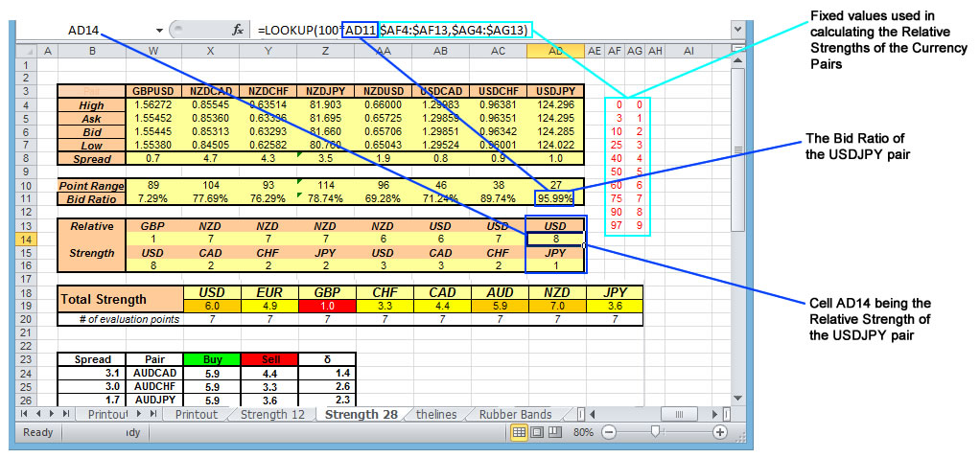Click vertical scrollbar down arrow
Image resolution: width=980 pixels, height=458 pixels.
(x=737, y=398)
